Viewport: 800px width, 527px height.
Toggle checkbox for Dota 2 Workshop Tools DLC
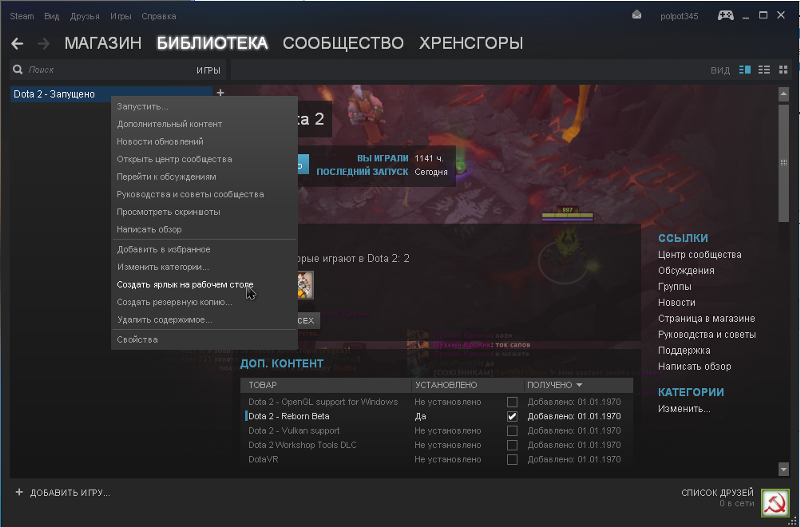tap(512, 445)
